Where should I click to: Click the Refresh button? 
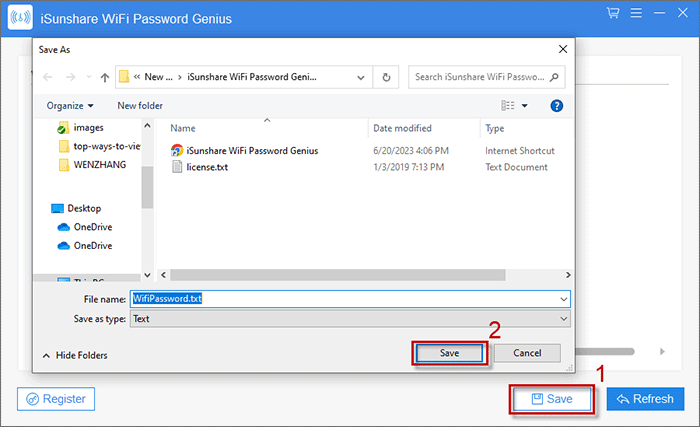click(645, 399)
